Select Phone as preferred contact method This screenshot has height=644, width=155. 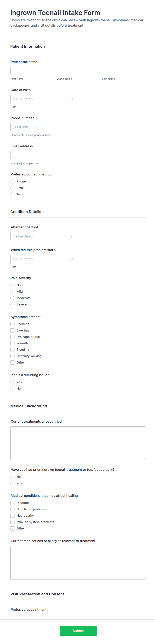(x=12, y=181)
